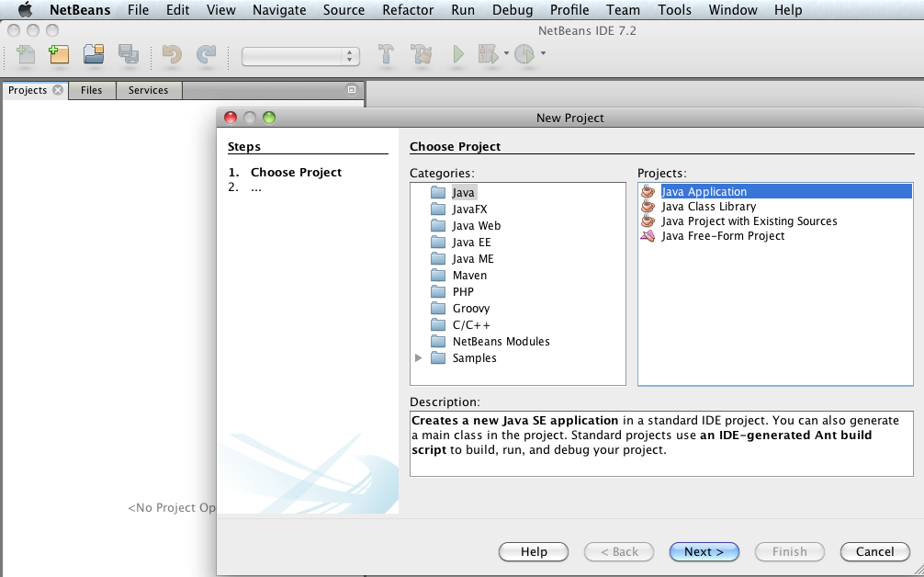Image resolution: width=924 pixels, height=577 pixels.
Task: Open the Profile Project dropdown arrow
Action: pos(543,53)
